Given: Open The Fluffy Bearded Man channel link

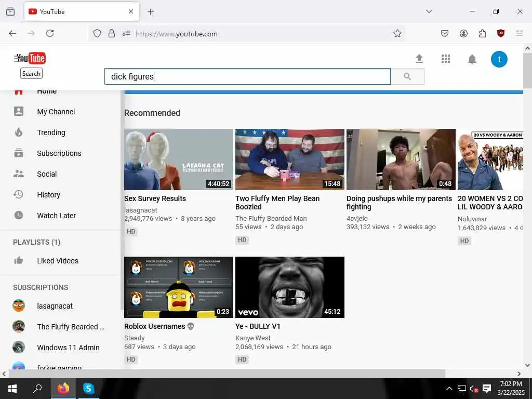Looking at the screenshot, I should (271, 219).
